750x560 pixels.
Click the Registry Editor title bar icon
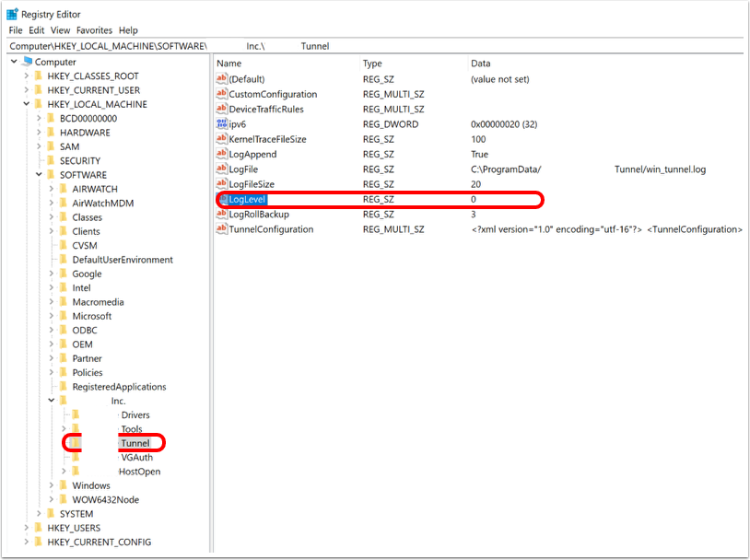pyautogui.click(x=12, y=14)
